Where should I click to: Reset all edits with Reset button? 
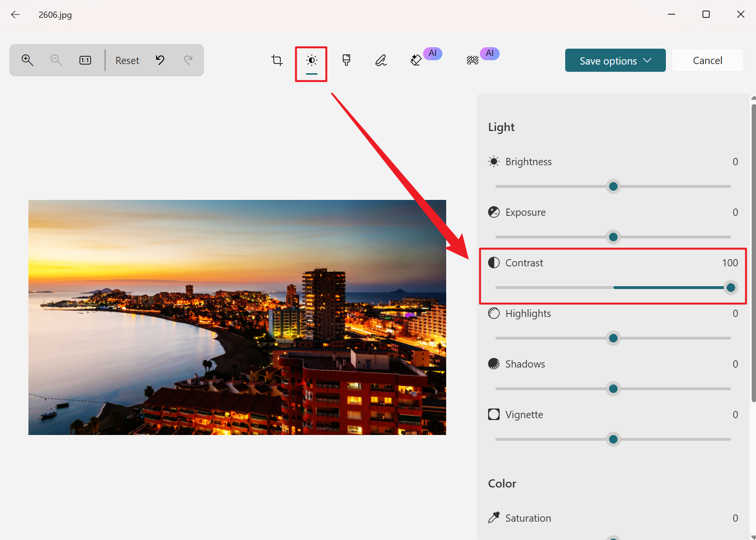(x=127, y=61)
